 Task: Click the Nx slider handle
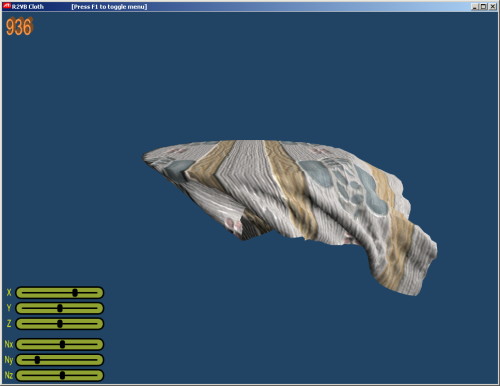[x=62, y=344]
